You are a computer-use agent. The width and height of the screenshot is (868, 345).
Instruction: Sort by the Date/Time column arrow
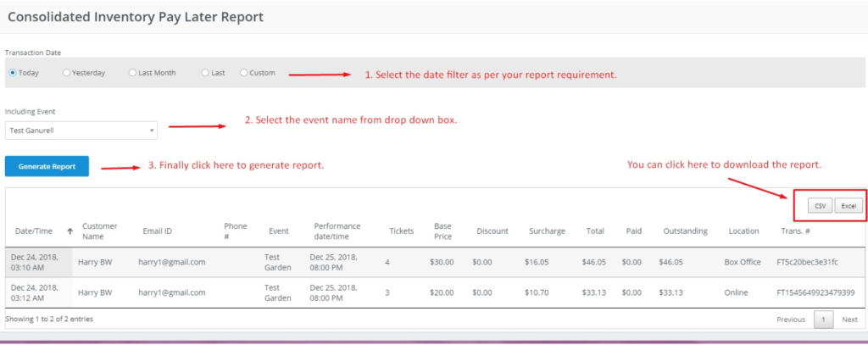[70, 231]
